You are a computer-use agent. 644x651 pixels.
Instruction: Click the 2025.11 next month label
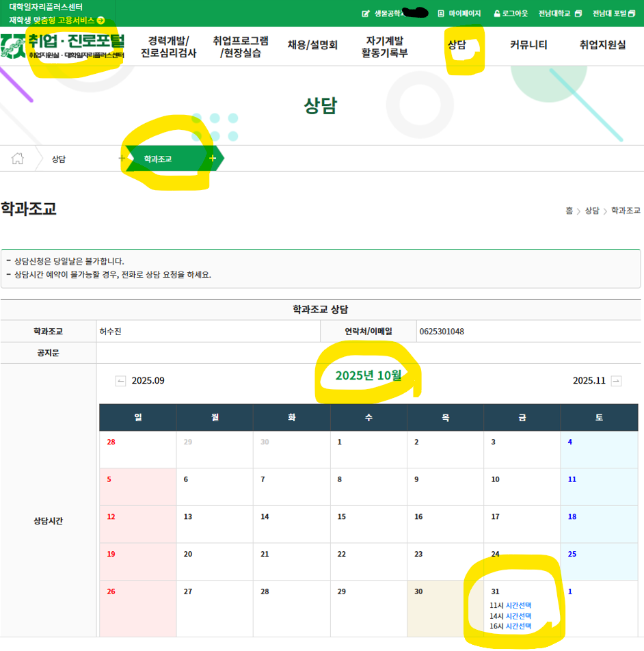589,381
